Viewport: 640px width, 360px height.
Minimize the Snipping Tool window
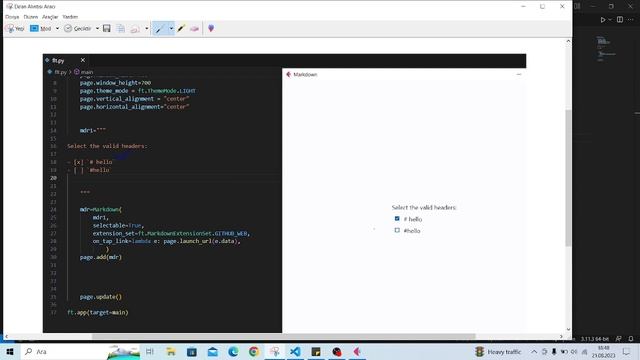click(523, 7)
